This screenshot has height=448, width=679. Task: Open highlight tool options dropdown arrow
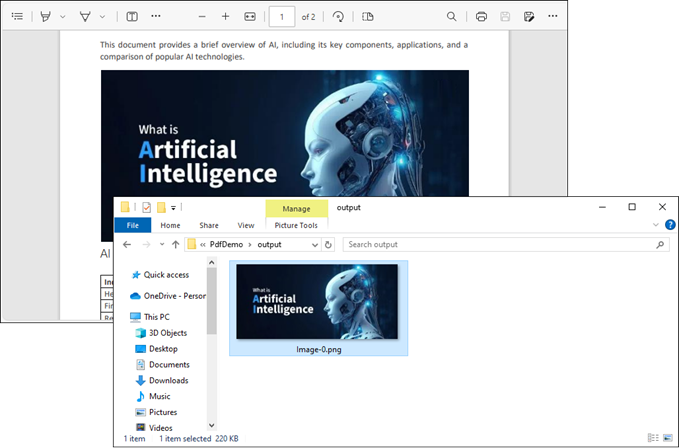62,17
